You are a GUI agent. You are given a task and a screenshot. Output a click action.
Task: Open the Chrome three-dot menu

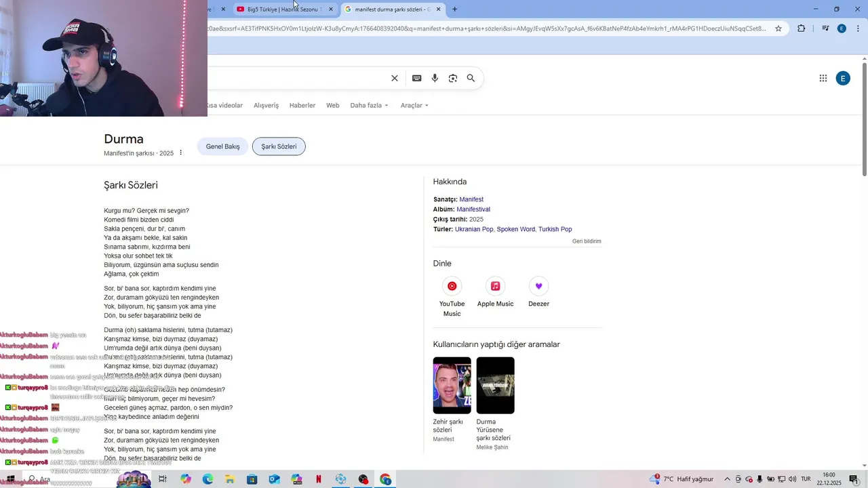858,28
